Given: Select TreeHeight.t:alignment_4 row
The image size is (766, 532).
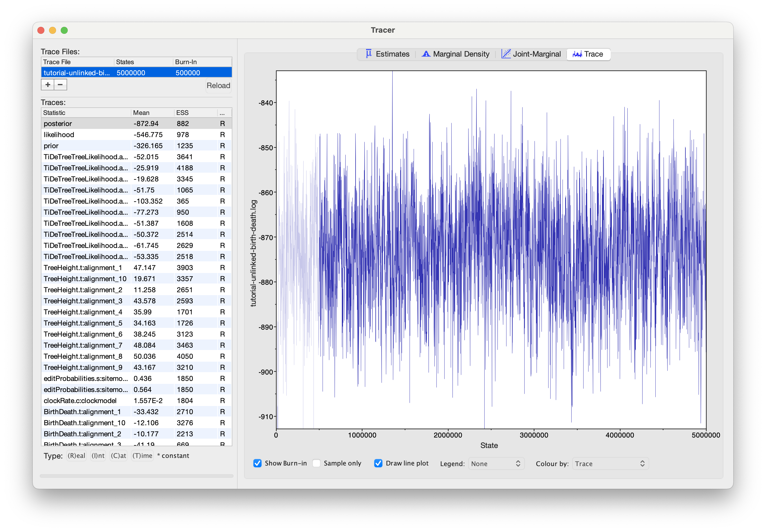Looking at the screenshot, I should [136, 312].
